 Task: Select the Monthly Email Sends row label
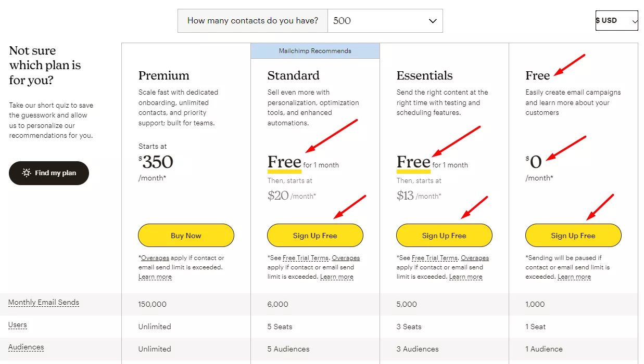[44, 302]
